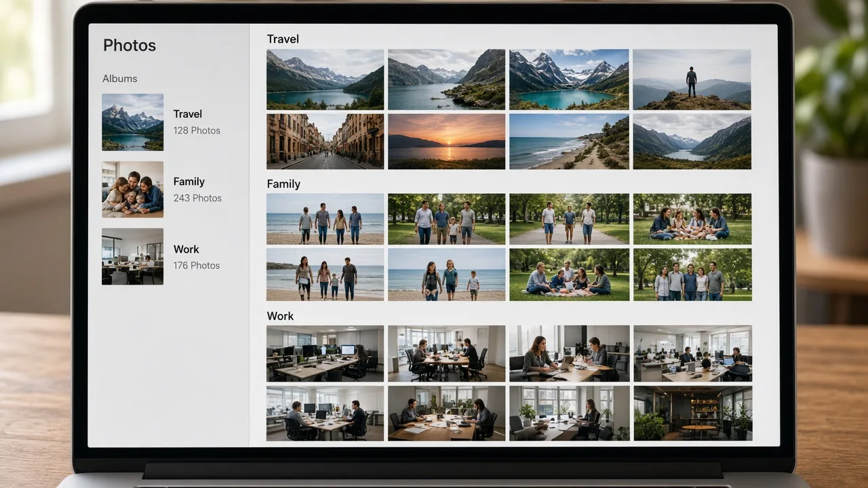Click the "Photos" app title
The height and width of the screenshot is (488, 868).
(130, 45)
